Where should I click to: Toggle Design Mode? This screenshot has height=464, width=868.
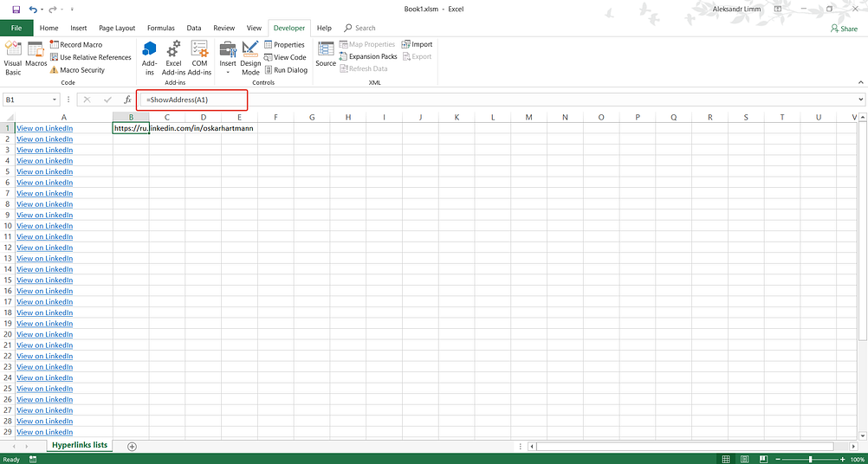250,58
